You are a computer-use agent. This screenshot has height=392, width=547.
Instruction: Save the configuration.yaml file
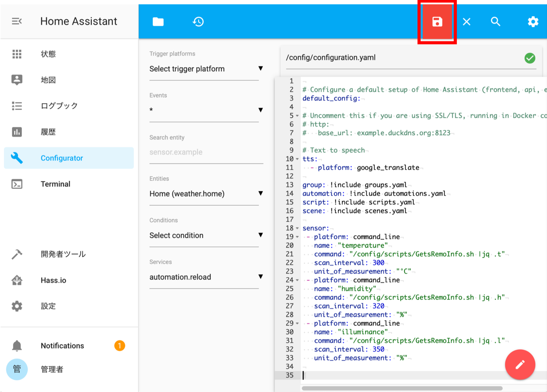pos(437,22)
